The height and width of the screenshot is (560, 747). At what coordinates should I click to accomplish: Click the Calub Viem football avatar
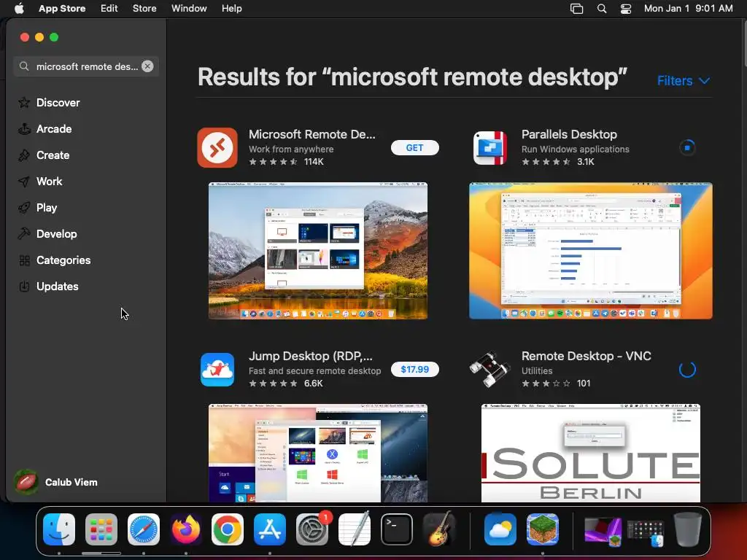click(x=26, y=482)
